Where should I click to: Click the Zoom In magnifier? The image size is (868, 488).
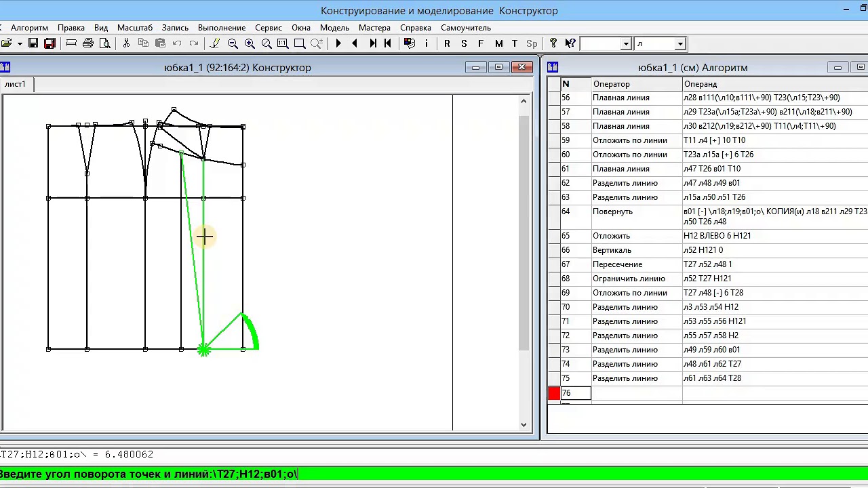click(x=250, y=43)
